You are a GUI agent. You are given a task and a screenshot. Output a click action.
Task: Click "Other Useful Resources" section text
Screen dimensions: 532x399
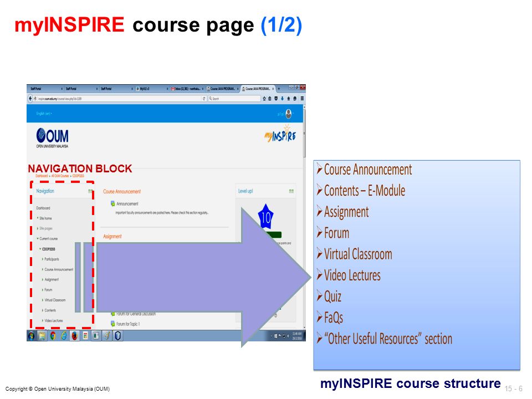coord(388,339)
